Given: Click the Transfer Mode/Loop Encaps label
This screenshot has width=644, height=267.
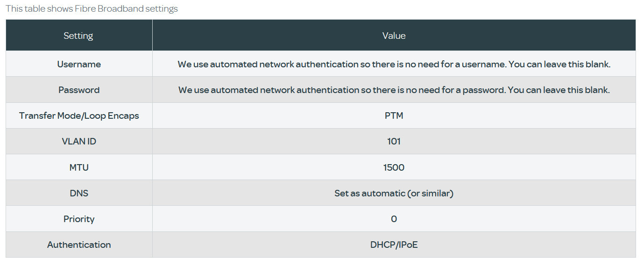Looking at the screenshot, I should point(79,115).
